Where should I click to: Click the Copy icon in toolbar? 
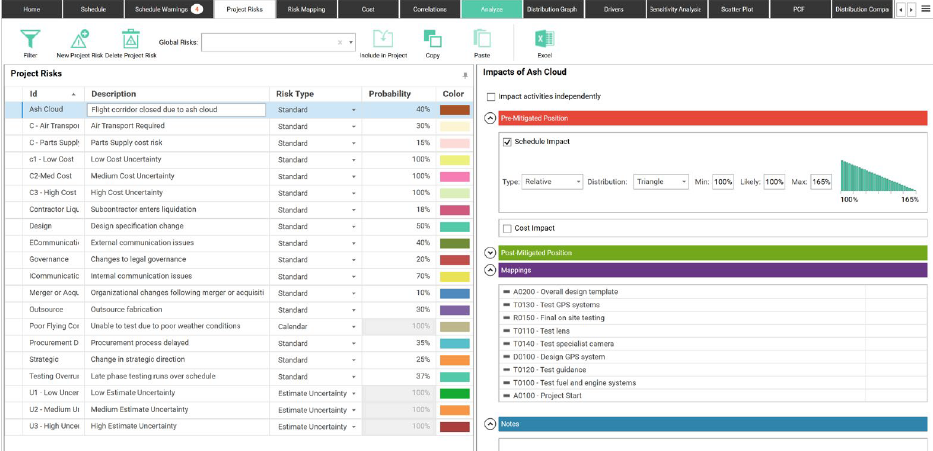[432, 39]
